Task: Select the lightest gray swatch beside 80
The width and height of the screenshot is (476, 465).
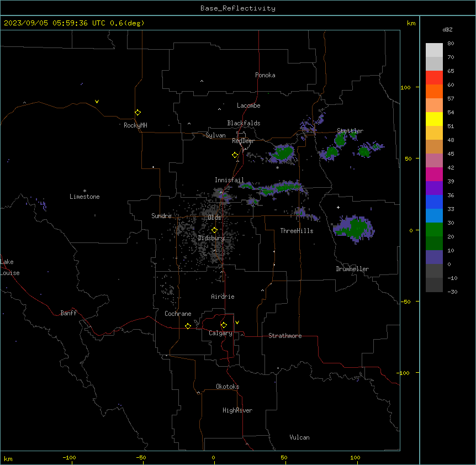Action: click(434, 50)
